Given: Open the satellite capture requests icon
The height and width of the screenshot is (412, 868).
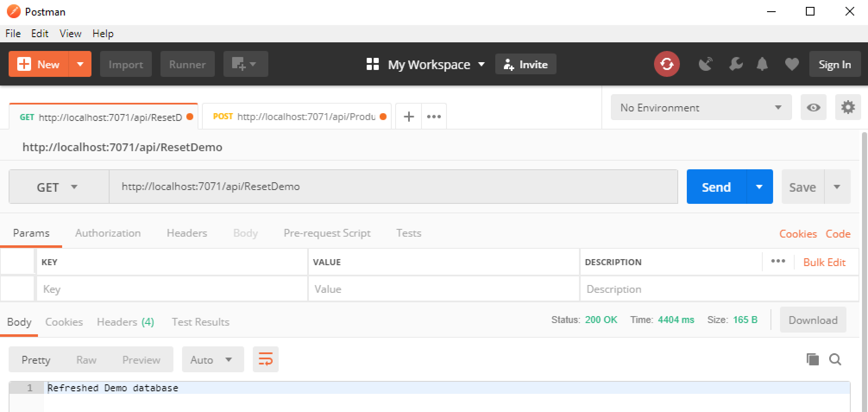Looking at the screenshot, I should [x=705, y=64].
